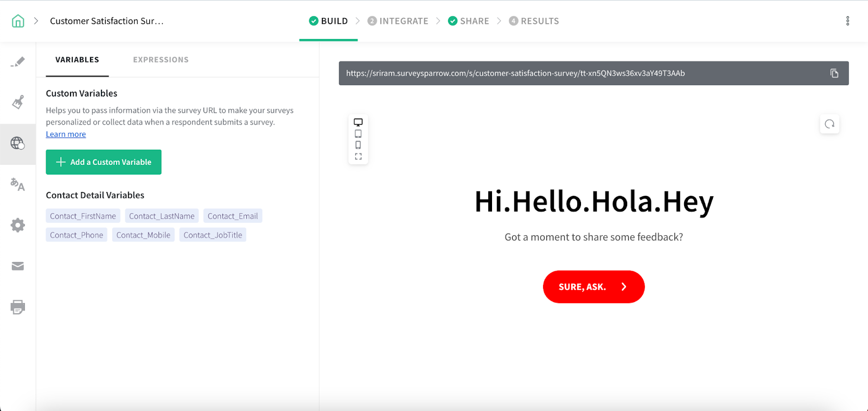Switch to the Expressions tab

[161, 60]
